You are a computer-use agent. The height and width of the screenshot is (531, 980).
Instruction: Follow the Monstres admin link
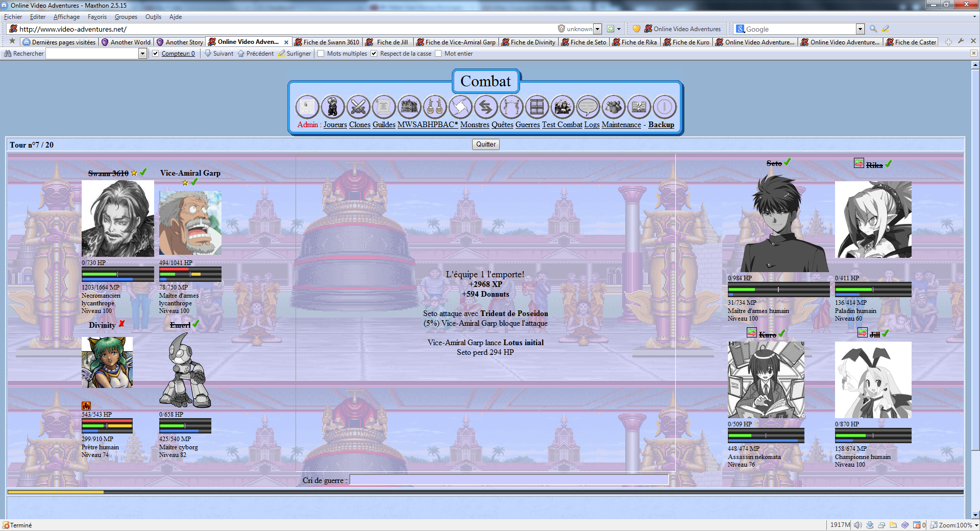tap(474, 125)
